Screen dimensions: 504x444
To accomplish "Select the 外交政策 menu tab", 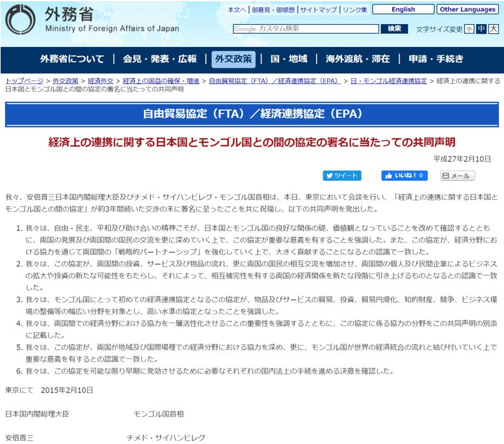I will (233, 59).
